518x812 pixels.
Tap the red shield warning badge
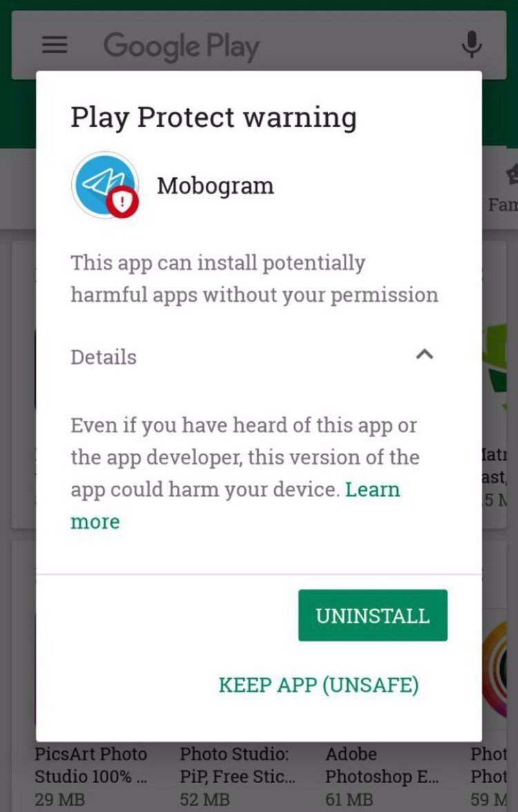pos(123,202)
